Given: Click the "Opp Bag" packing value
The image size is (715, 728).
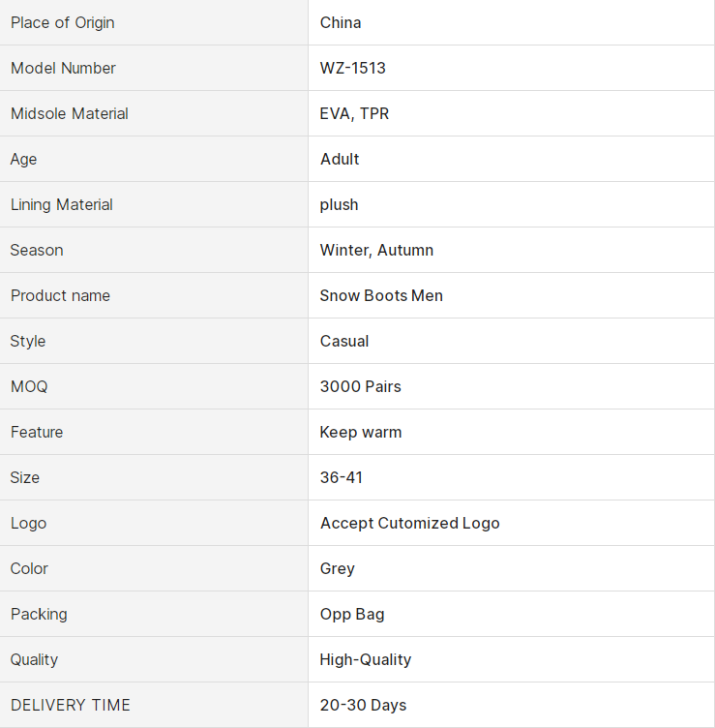Looking at the screenshot, I should pos(352,614).
